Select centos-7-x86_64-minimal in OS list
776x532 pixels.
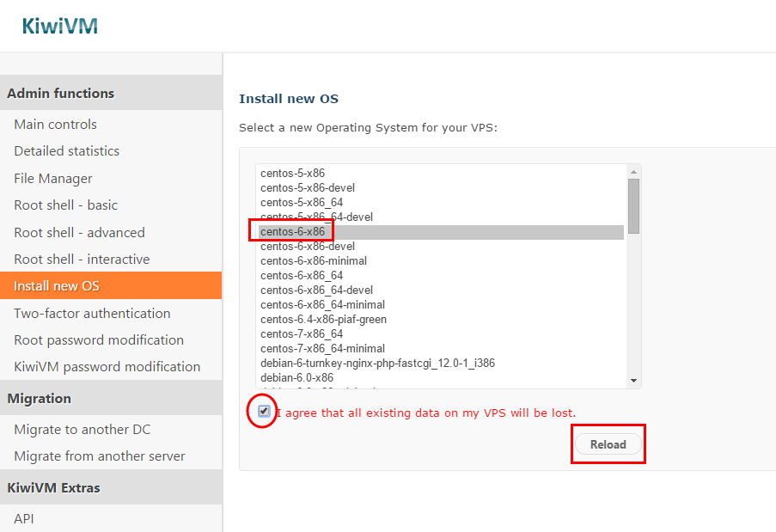coord(441,348)
